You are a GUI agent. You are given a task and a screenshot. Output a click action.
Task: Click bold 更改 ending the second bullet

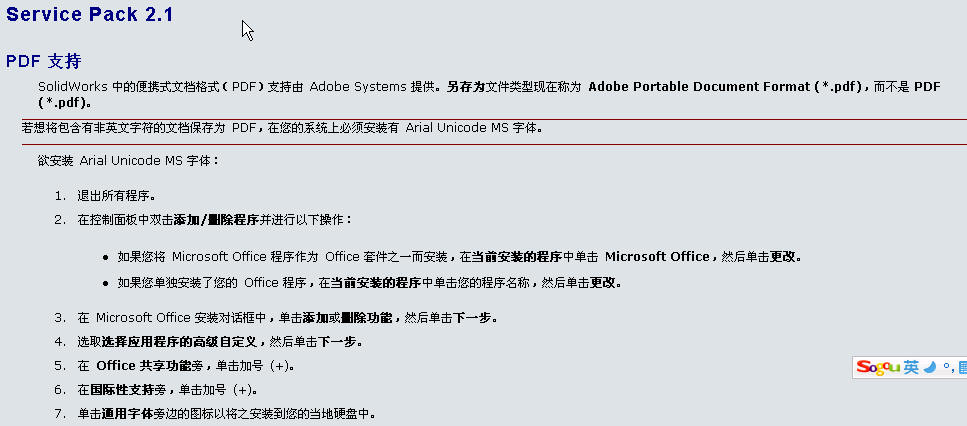[x=605, y=283]
